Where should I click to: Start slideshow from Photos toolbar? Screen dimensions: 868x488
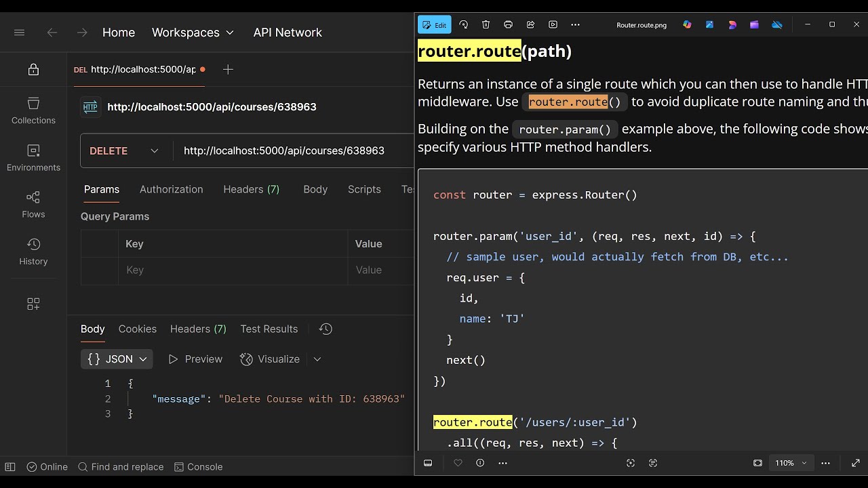click(553, 24)
